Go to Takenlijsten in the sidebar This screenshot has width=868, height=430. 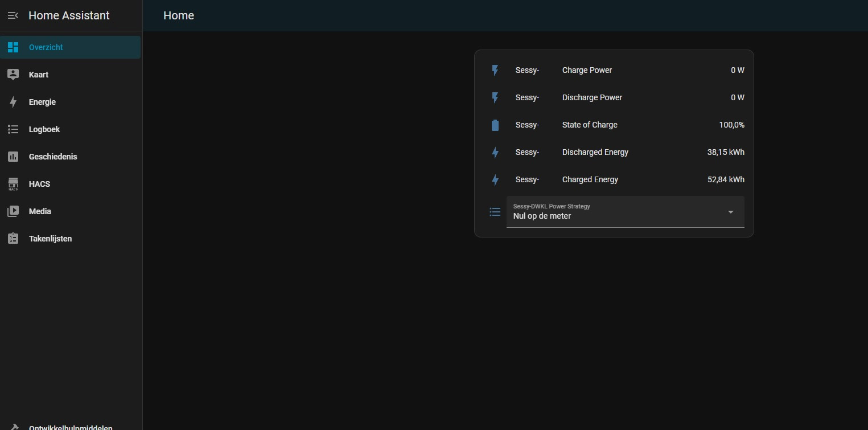click(x=71, y=239)
